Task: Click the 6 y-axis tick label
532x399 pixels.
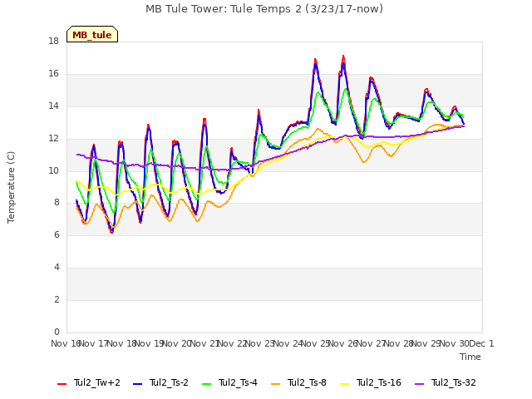Action: [x=57, y=234]
